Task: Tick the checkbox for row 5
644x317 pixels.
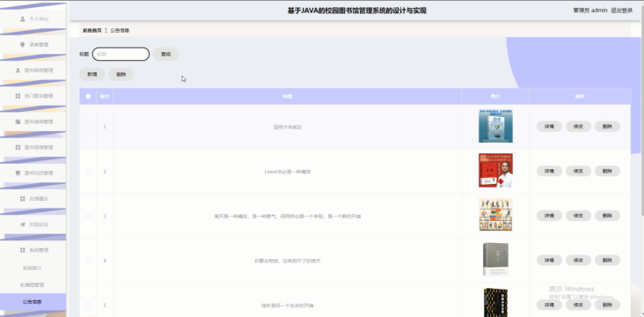Action: click(x=88, y=306)
